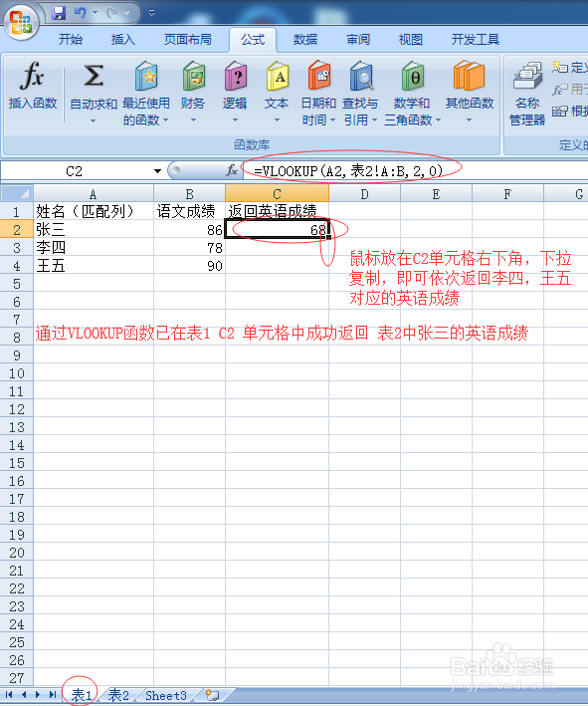Redo the last undone action
588x706 pixels.
(x=111, y=13)
